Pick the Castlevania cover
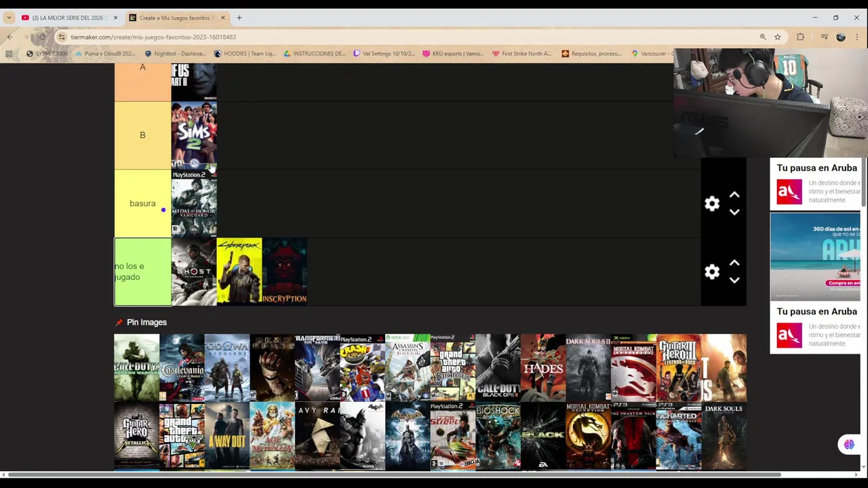The width and height of the screenshot is (868, 488). (x=182, y=368)
